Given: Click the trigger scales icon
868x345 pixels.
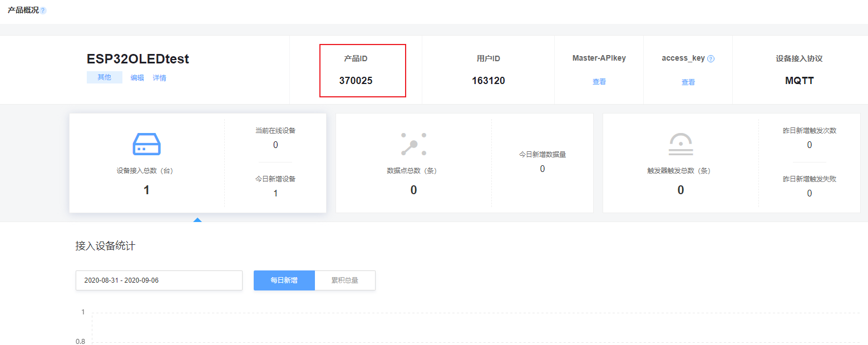Looking at the screenshot, I should (x=680, y=144).
